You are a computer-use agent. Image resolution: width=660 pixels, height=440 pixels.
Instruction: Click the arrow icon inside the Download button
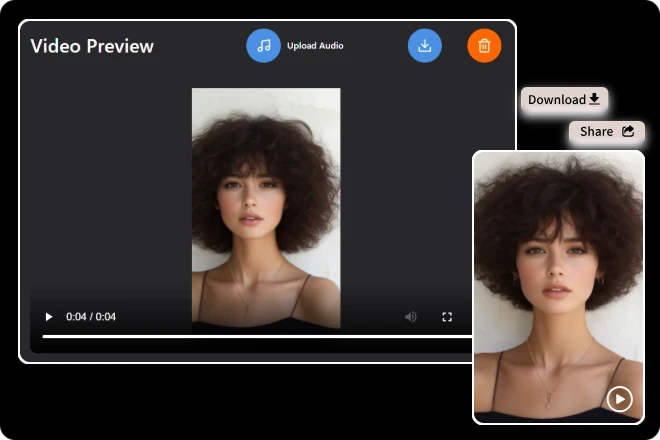[594, 99]
